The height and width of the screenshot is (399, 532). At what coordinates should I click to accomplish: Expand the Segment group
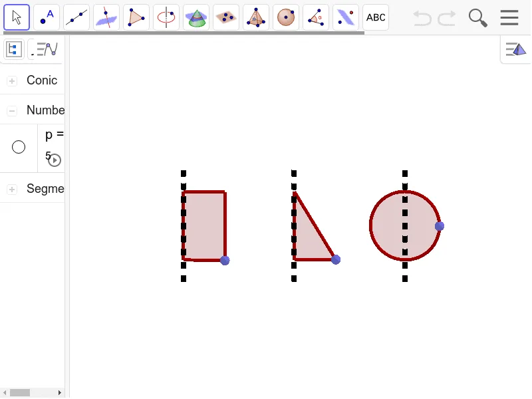(x=12, y=189)
